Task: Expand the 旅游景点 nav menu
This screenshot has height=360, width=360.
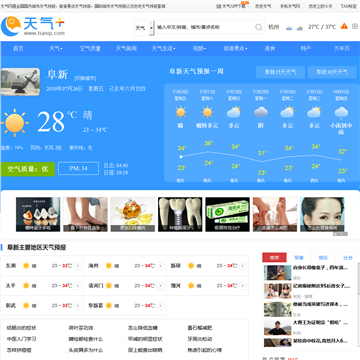Action: [x=235, y=49]
